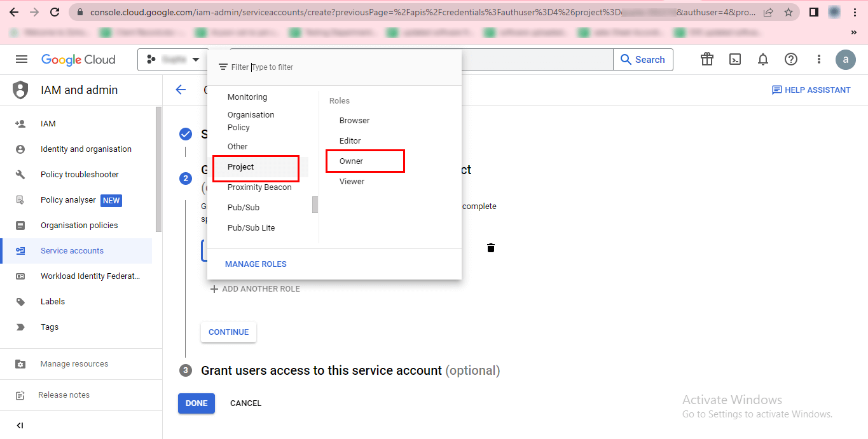The height and width of the screenshot is (439, 868).
Task: Open the hamburger navigation menu
Action: click(22, 59)
